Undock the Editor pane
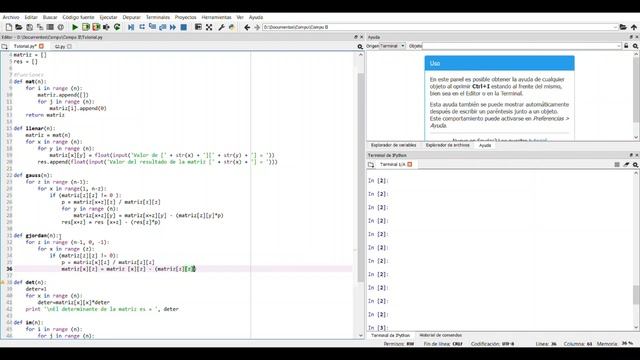This screenshot has width=640, height=360. pyautogui.click(x=356, y=37)
